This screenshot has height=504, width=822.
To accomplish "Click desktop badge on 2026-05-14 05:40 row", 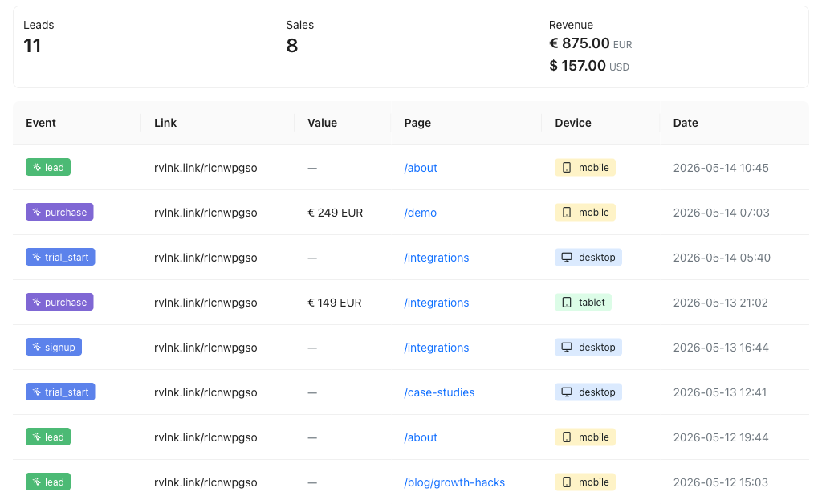I will click(588, 258).
